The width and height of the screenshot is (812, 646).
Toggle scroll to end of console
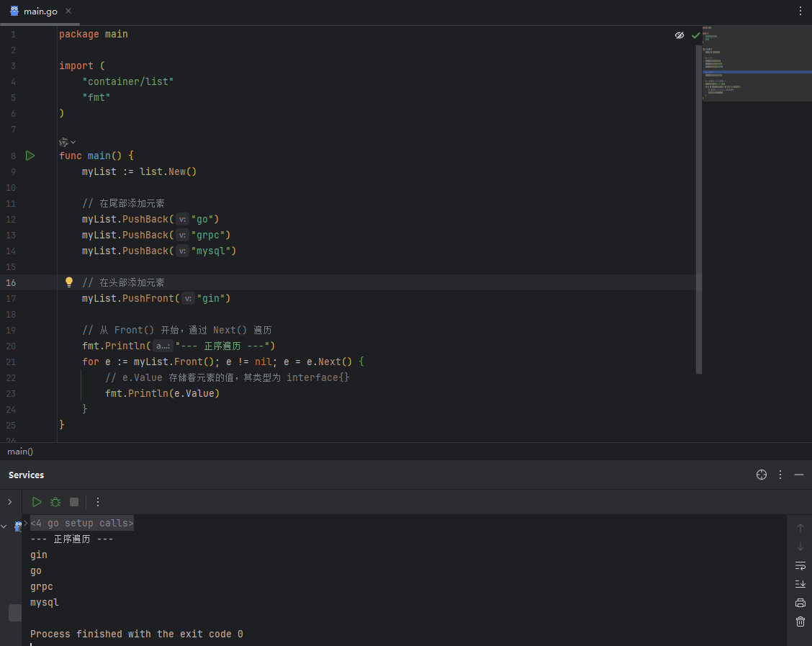tap(800, 584)
